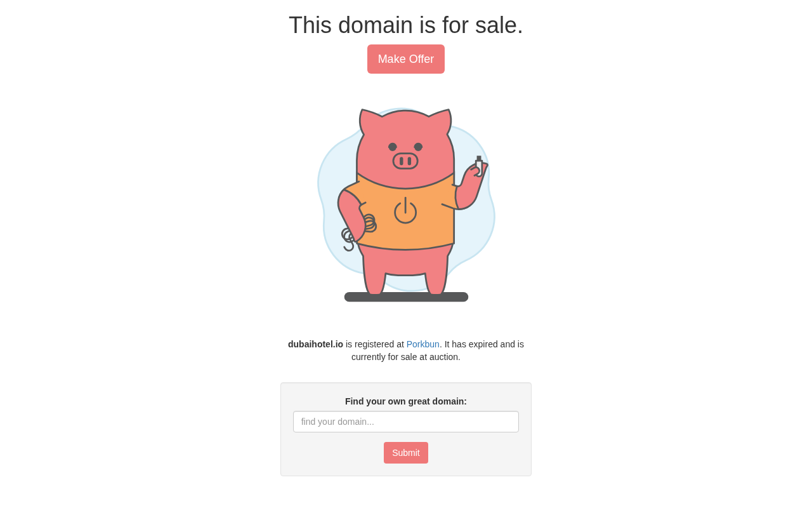Click the bold dubaihotel.io domain name
The width and height of the screenshot is (812, 508).
[315, 344]
